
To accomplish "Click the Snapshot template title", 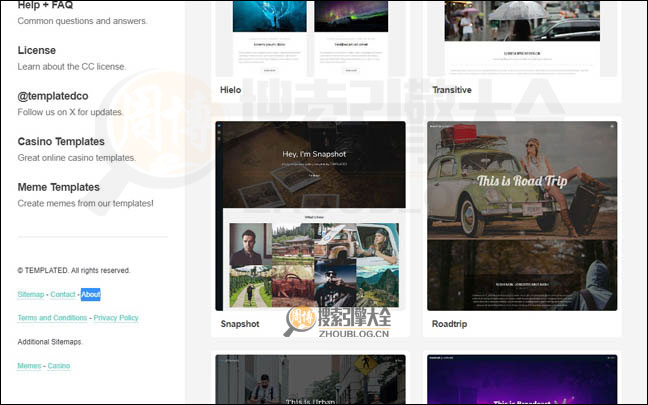I will [x=240, y=324].
